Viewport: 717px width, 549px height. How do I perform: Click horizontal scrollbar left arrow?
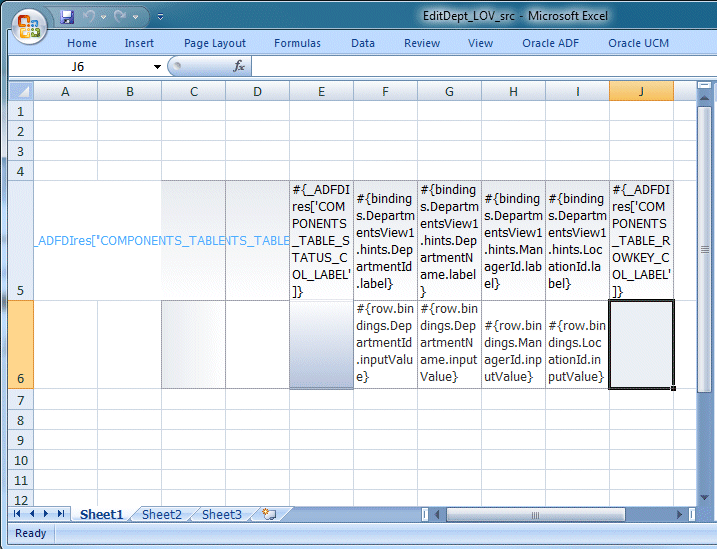[437, 515]
